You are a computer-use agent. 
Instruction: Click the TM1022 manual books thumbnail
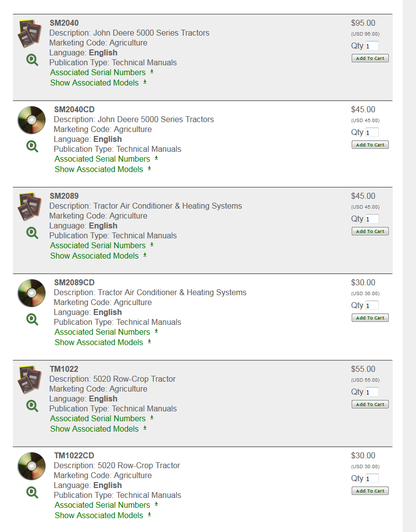pos(29,380)
